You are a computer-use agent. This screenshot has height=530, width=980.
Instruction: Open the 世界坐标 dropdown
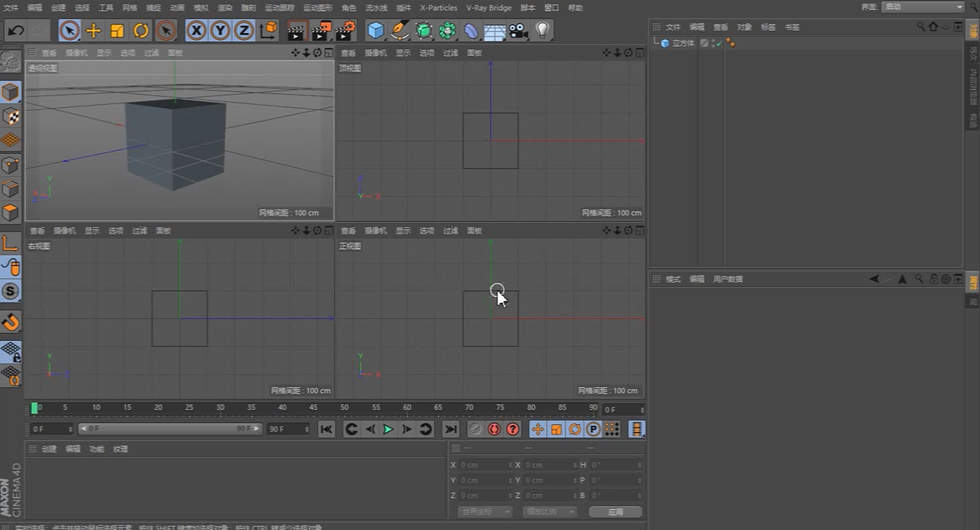[485, 512]
